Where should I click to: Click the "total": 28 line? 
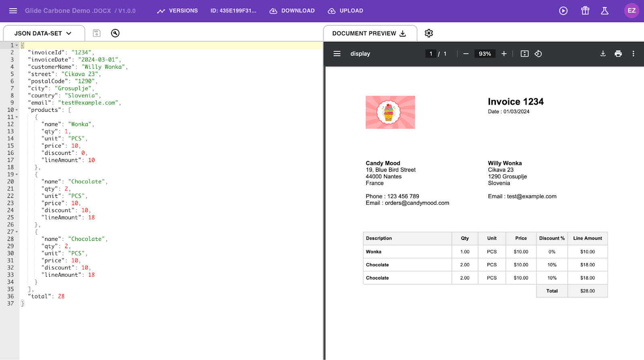[x=46, y=296]
